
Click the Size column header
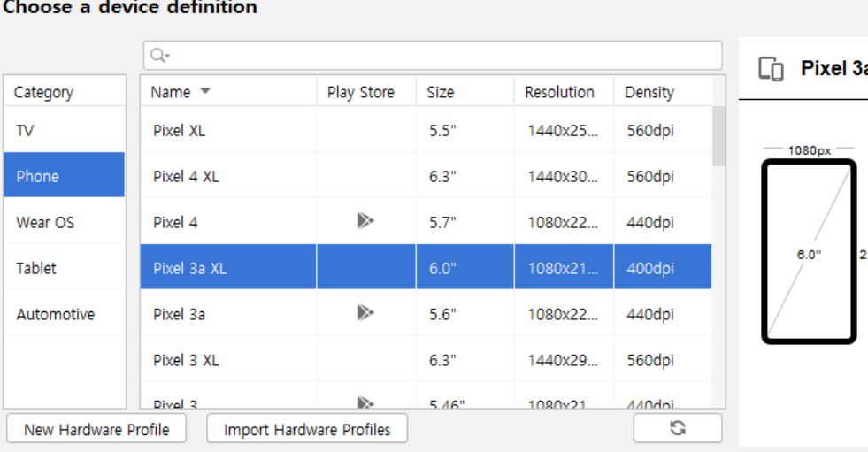click(465, 92)
